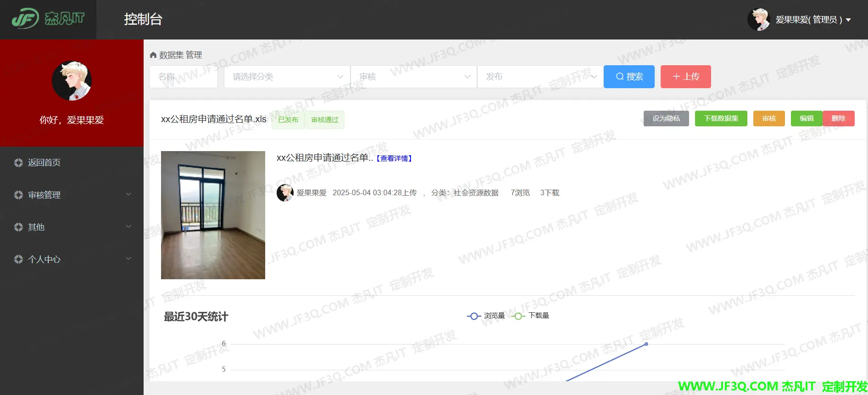Click the home icon beside 数据集 管理
This screenshot has height=395, width=868.
(x=153, y=55)
